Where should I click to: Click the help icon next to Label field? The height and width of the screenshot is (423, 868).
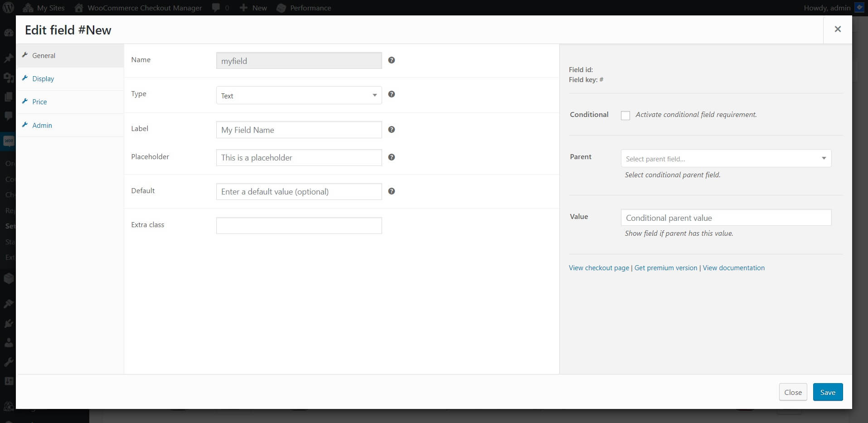392,130
